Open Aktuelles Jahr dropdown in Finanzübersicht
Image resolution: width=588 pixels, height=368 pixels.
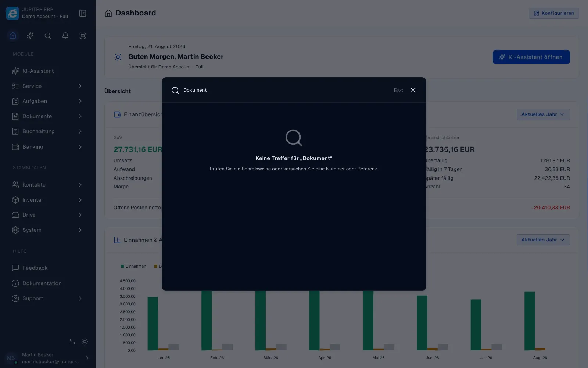point(543,114)
